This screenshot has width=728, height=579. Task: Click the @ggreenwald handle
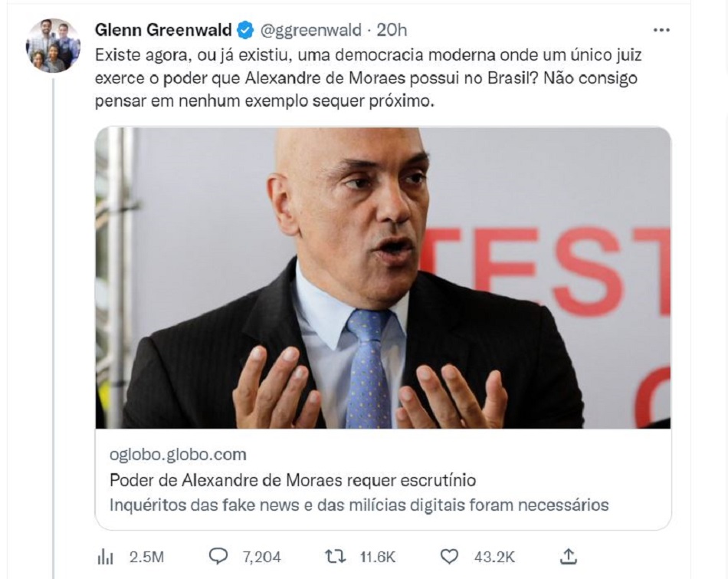click(310, 30)
